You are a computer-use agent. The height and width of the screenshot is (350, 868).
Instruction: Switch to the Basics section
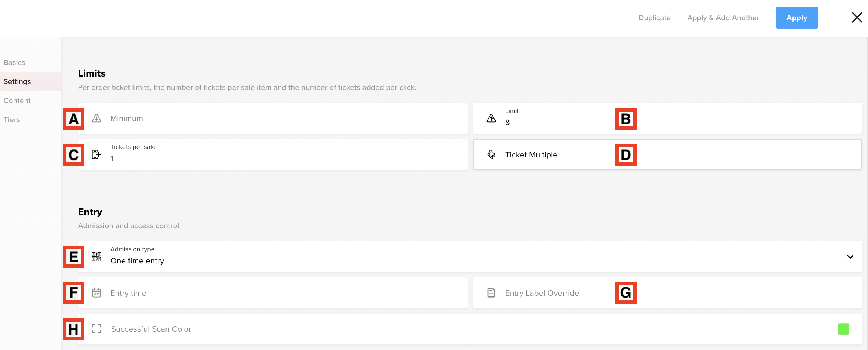pos(14,62)
